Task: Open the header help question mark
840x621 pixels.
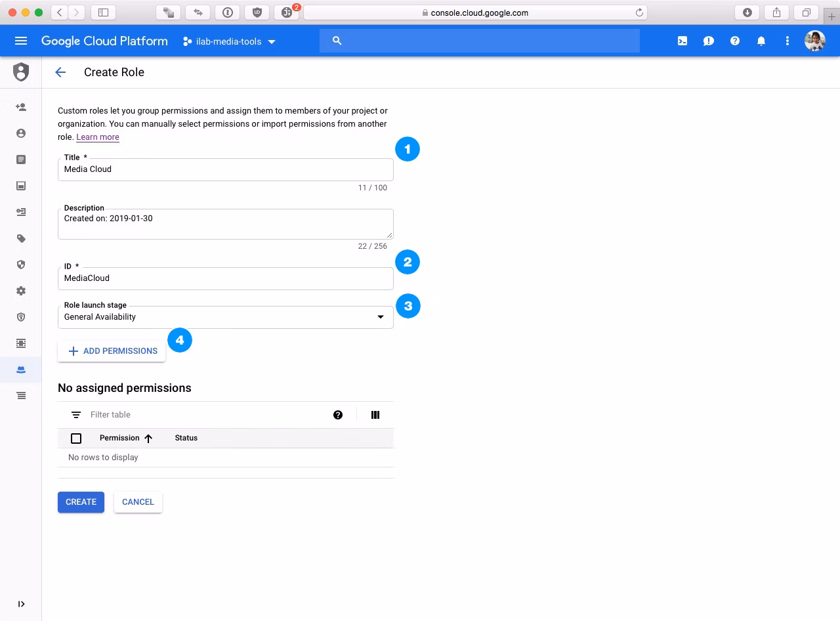Action: [735, 41]
